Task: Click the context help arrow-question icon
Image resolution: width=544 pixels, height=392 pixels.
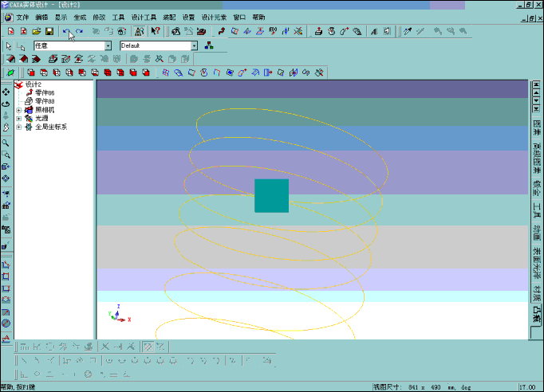Action: point(156,32)
